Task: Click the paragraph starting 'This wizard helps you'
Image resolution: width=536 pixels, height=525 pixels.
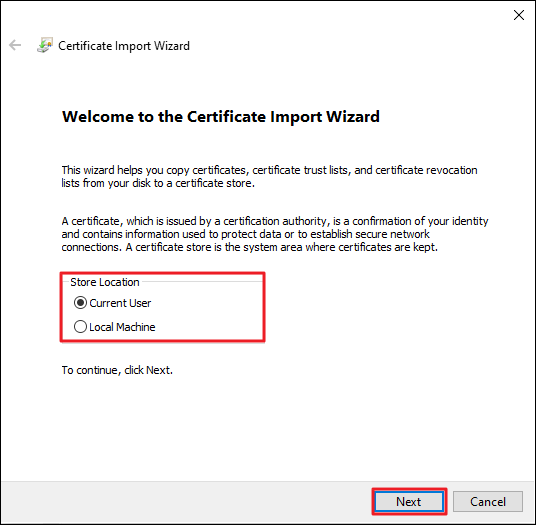Action: coord(269,176)
